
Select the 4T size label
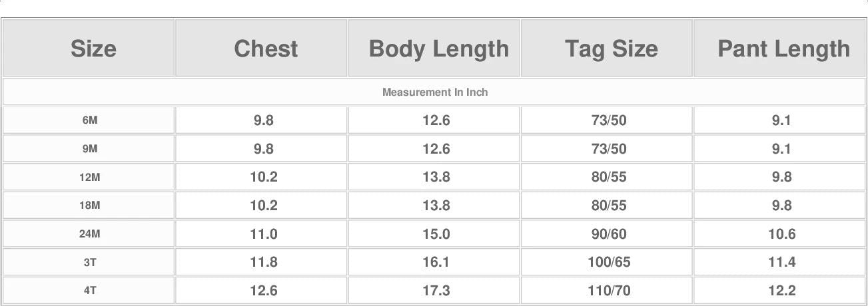90,291
